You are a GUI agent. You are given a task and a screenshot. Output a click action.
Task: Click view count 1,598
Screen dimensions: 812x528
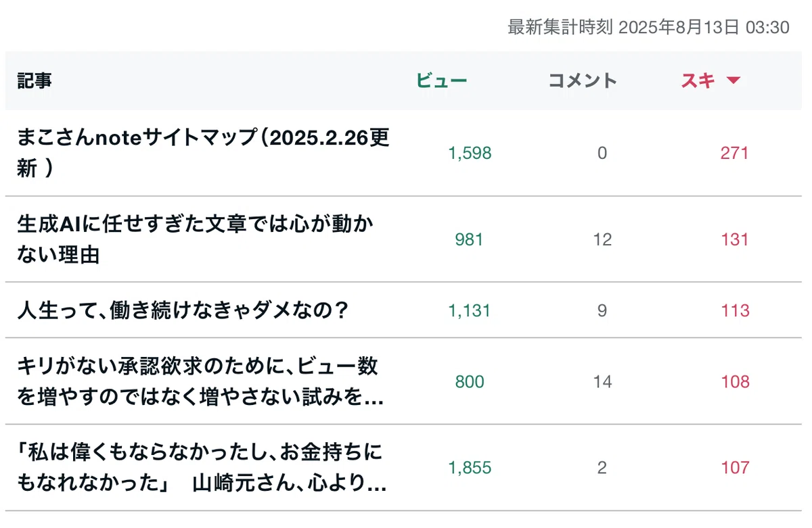click(x=470, y=153)
